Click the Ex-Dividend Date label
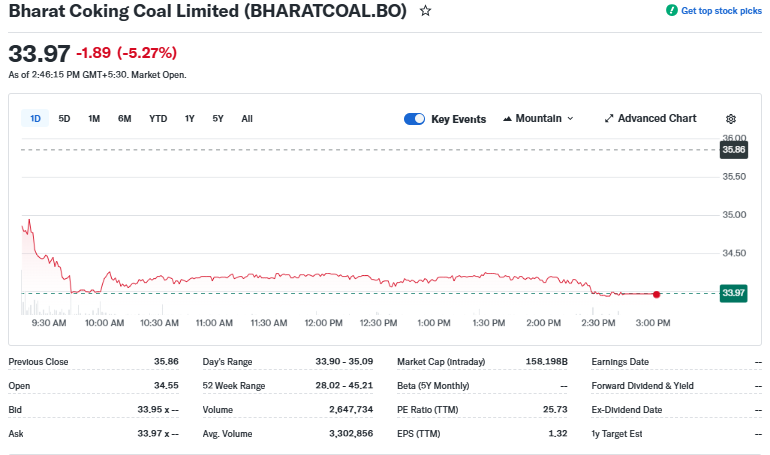 point(627,409)
